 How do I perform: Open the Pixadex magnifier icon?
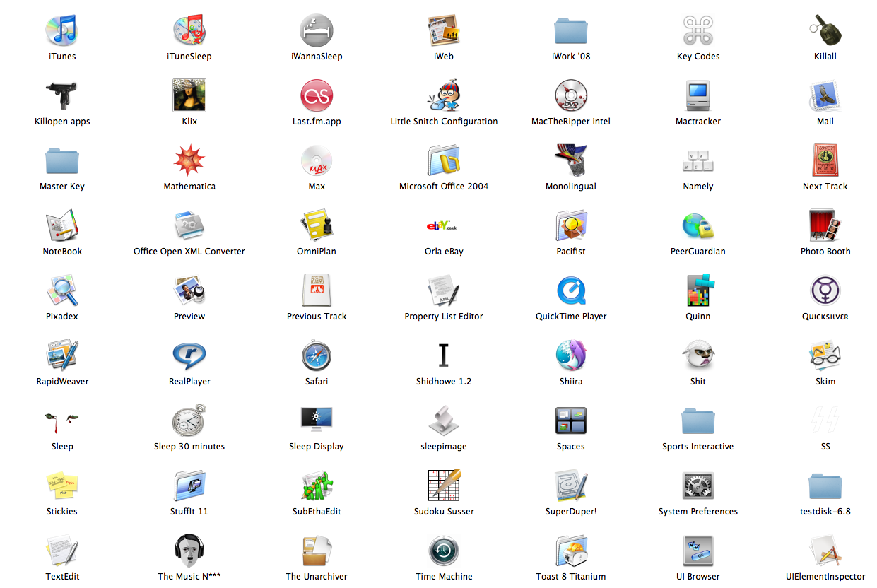(x=62, y=290)
